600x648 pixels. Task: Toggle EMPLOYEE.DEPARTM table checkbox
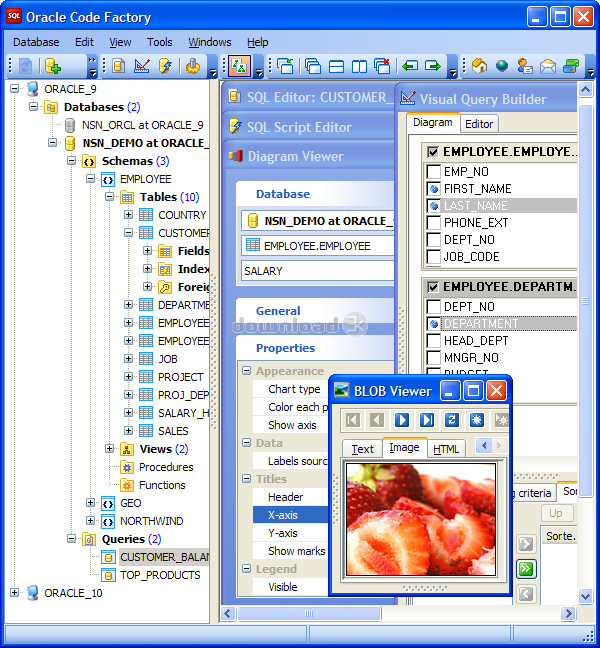[433, 286]
